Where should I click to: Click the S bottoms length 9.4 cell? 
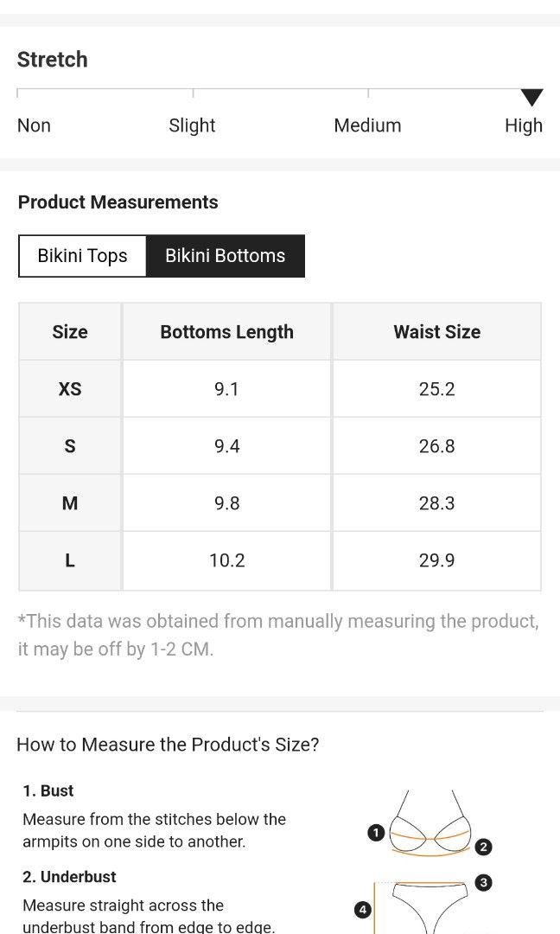(226, 446)
